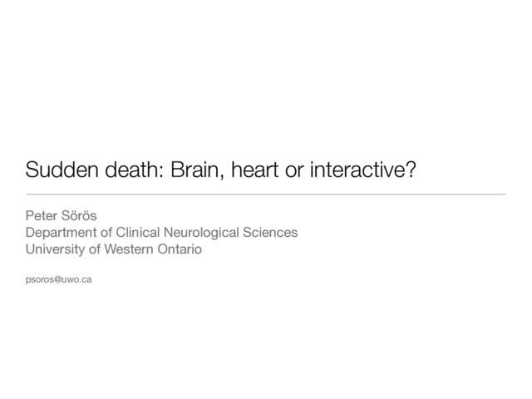The image size is (532, 399).
Task: Click the word "Western" in the university line
Action: [129, 249]
